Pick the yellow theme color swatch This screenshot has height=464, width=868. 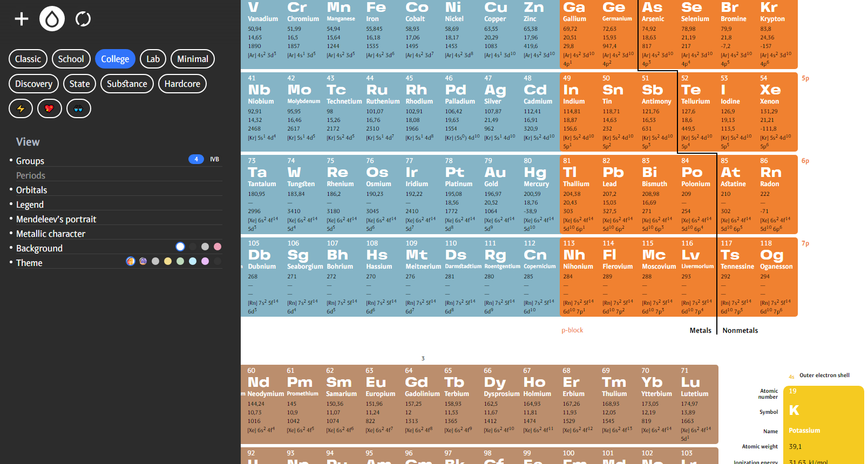pos(168,261)
